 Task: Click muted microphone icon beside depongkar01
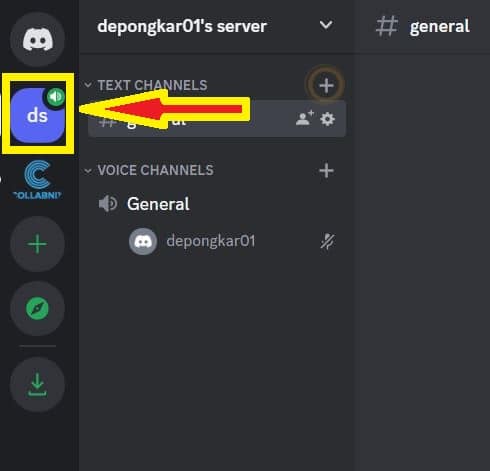(327, 241)
